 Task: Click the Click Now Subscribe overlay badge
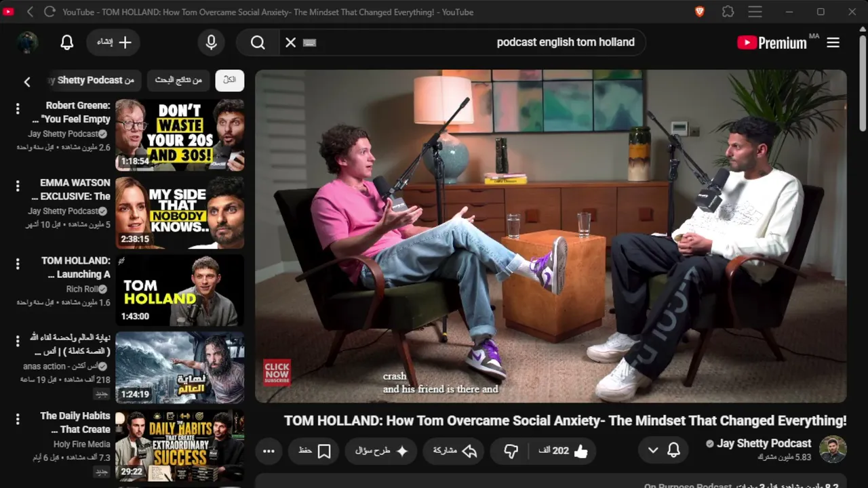[x=277, y=373]
